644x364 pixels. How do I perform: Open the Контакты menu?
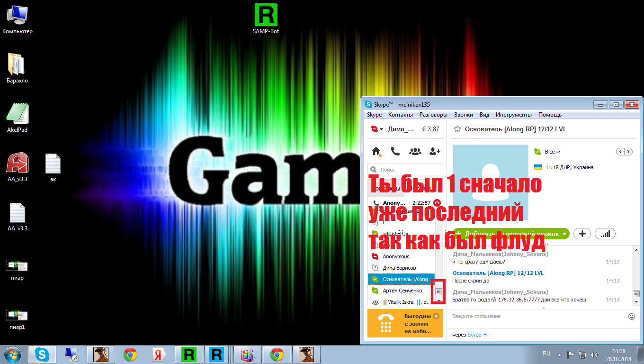click(401, 115)
